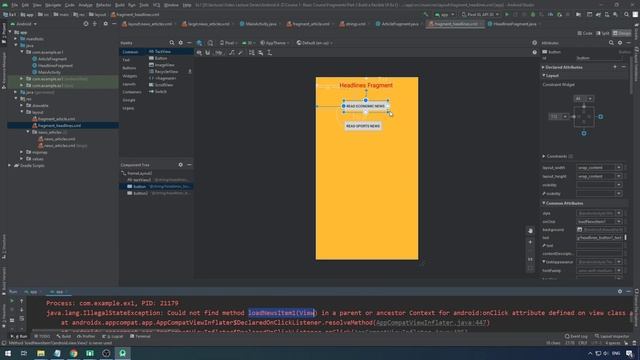Screen dimensions: 640x360
Task: Open AppCompatViewInflater.java:447 stack trace link
Action: pyautogui.click(x=431, y=322)
